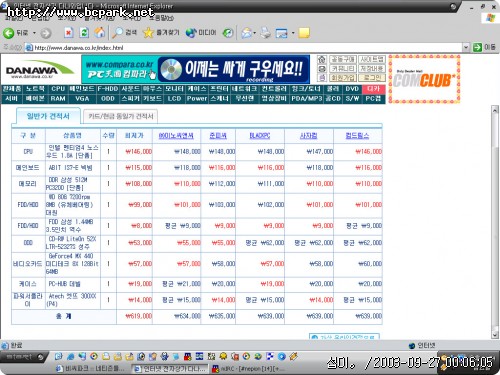500x375 pixels.
Task: Expand the address bar URL dropdown
Action: click(x=466, y=47)
